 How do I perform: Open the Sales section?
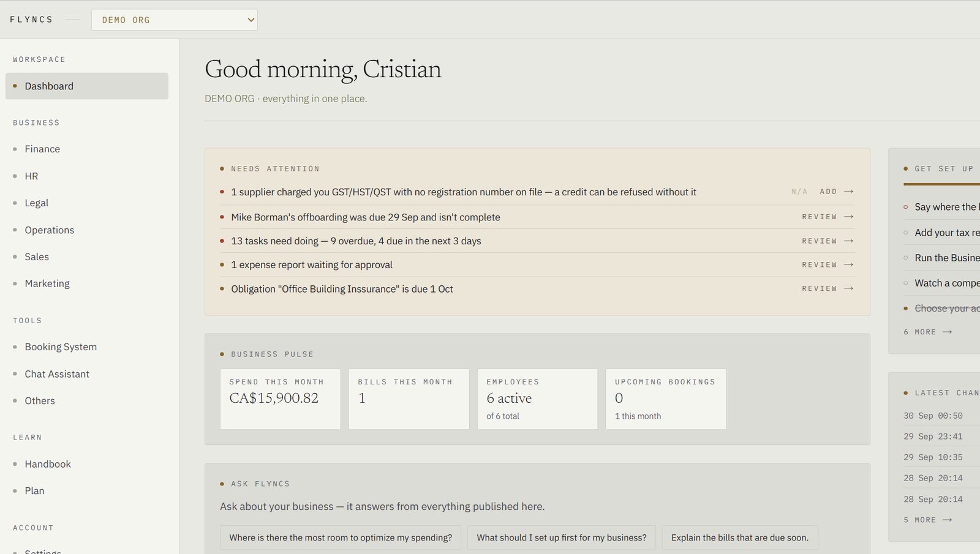click(x=37, y=256)
